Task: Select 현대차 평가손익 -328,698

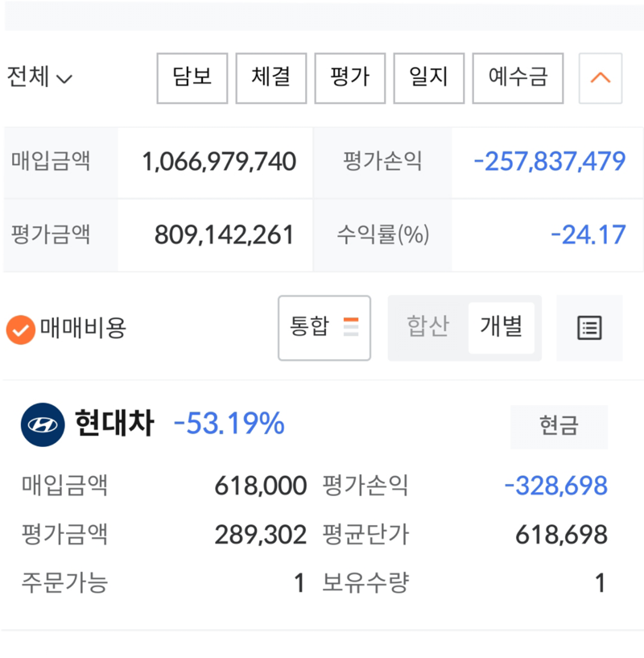Action: [x=556, y=486]
